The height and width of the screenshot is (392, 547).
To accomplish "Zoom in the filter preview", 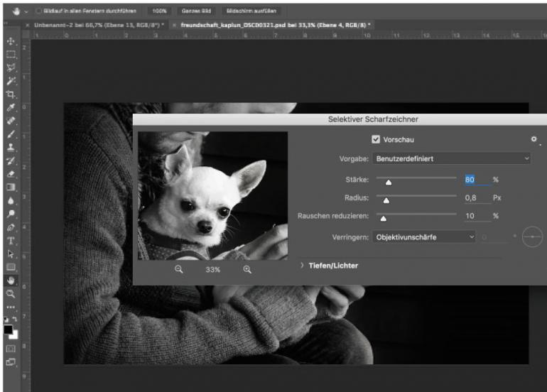I will pyautogui.click(x=247, y=269).
